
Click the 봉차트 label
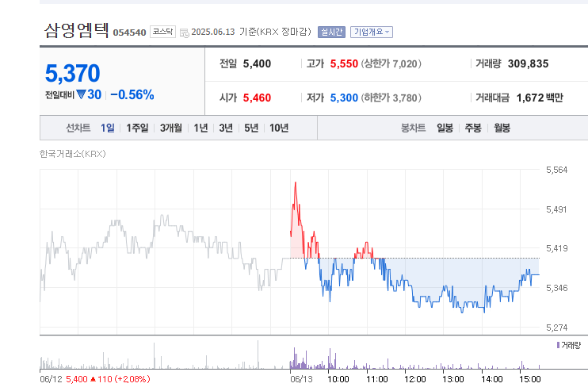point(413,128)
